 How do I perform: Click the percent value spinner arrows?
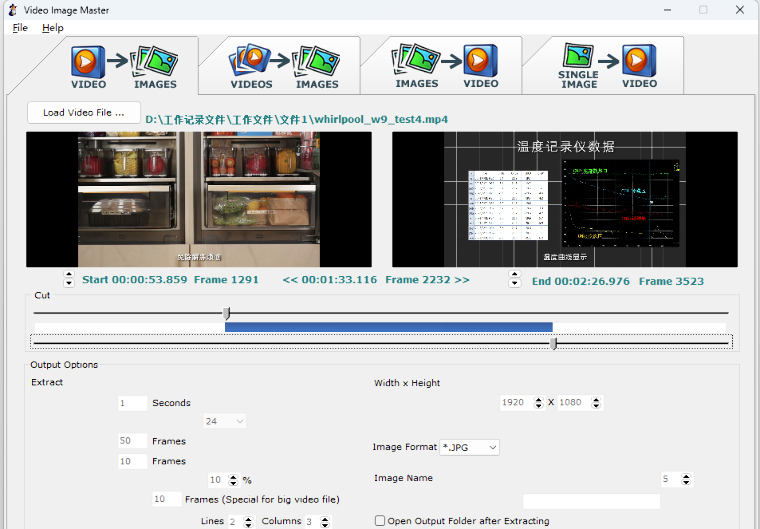pyautogui.click(x=233, y=480)
